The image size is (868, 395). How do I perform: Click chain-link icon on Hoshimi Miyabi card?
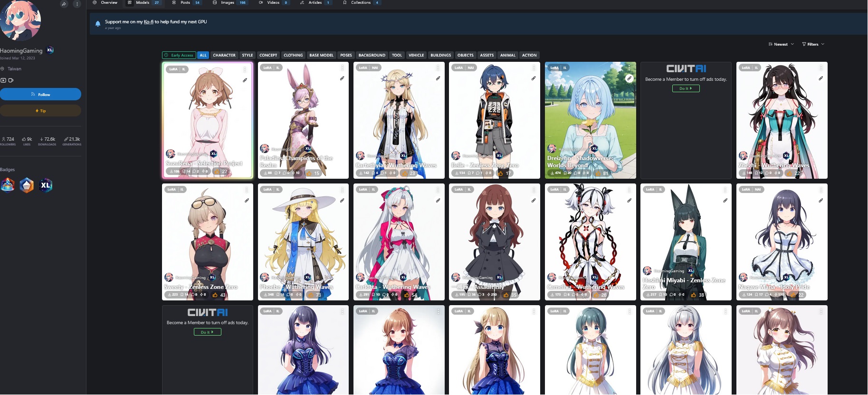725,201
